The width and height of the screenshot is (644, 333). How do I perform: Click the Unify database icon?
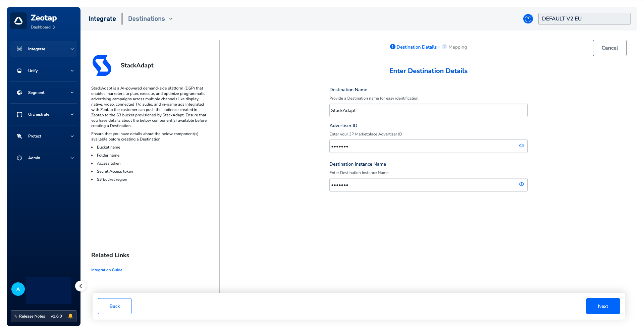pos(19,71)
